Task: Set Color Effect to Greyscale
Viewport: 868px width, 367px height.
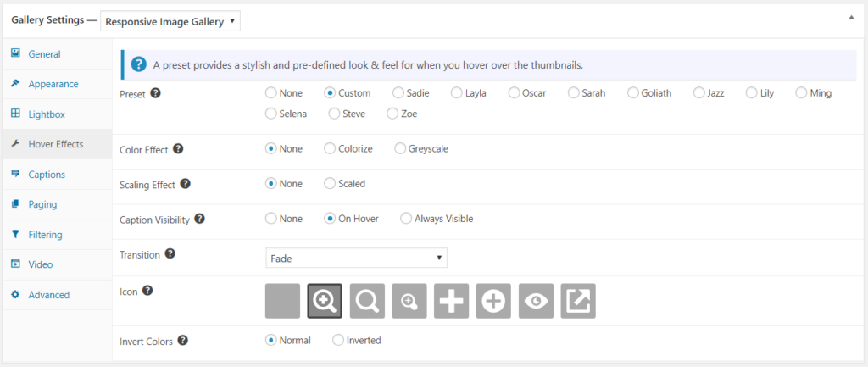Action: click(x=400, y=148)
